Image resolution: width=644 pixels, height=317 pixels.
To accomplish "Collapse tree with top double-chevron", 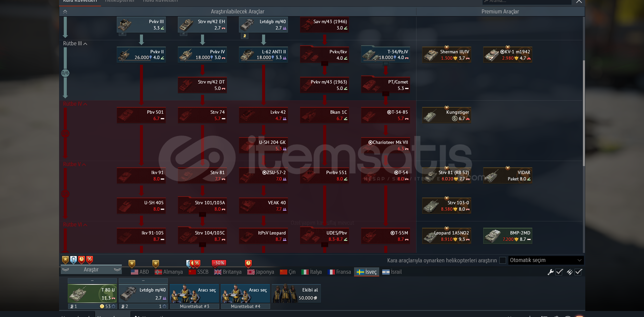I will [x=65, y=11].
